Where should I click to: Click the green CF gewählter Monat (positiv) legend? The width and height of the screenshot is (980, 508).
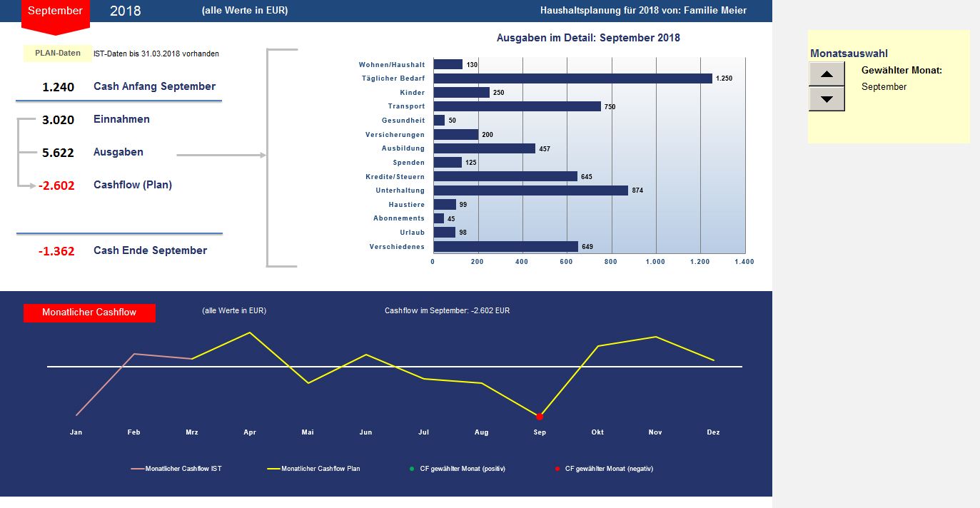tap(458, 469)
